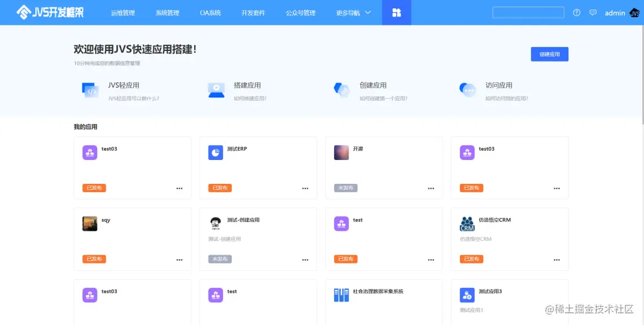Focus the search input in the header

528,13
